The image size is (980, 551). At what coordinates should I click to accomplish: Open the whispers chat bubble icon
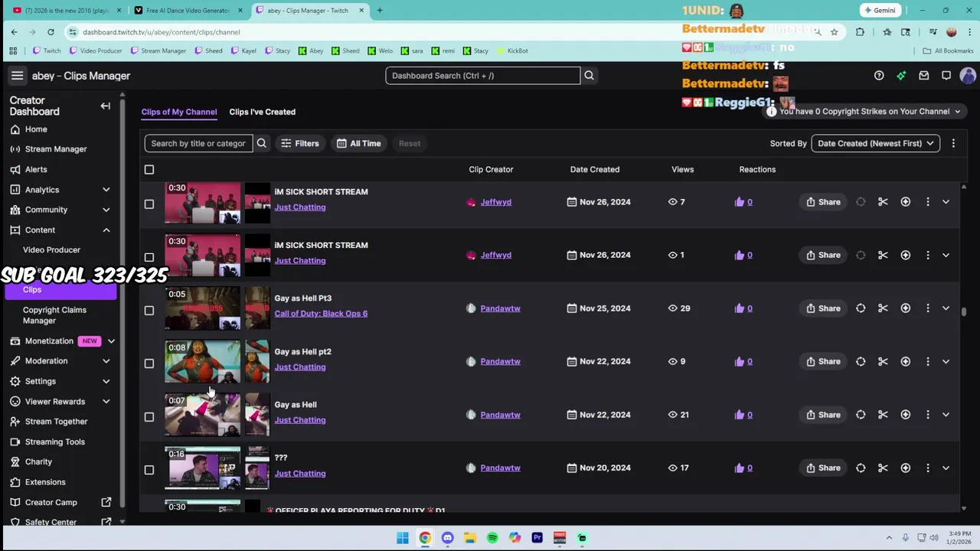946,76
